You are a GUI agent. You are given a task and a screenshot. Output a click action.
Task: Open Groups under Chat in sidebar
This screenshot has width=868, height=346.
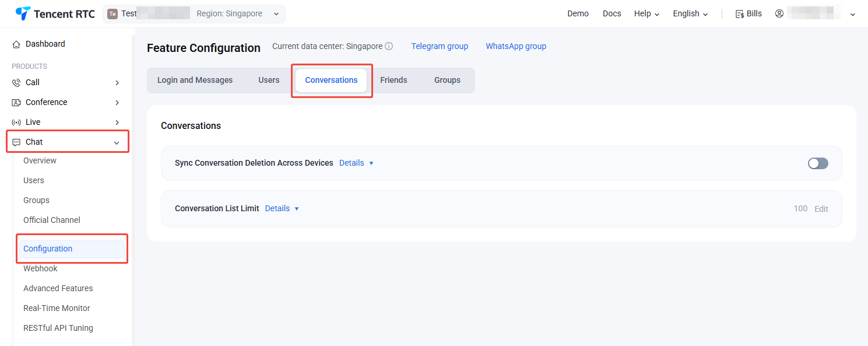coord(36,200)
